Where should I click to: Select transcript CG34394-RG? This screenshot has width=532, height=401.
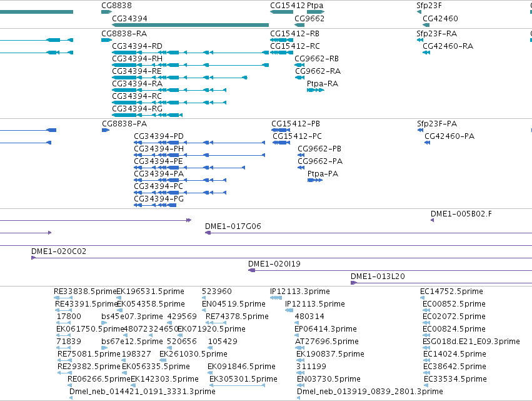coord(137,109)
